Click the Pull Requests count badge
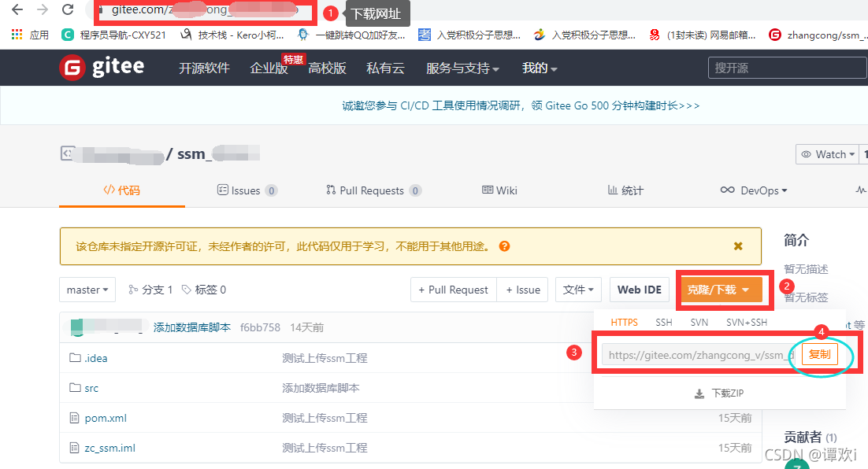868x469 pixels. (415, 190)
